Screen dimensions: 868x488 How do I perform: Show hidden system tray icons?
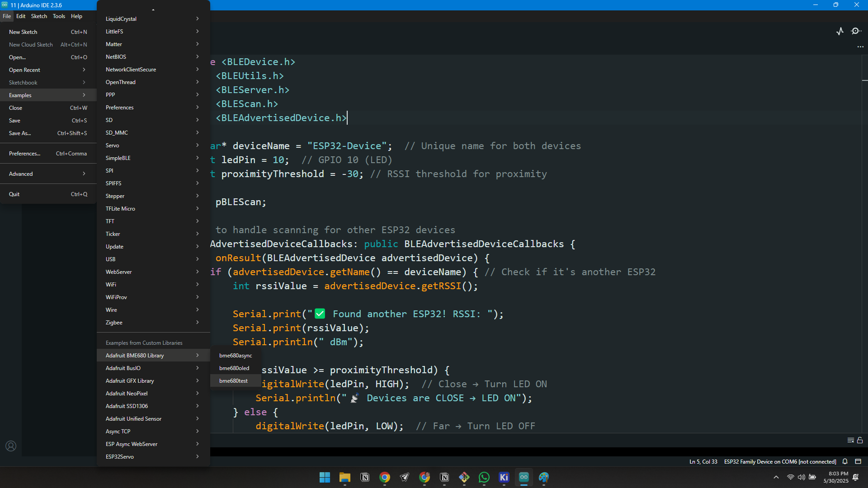point(776,477)
